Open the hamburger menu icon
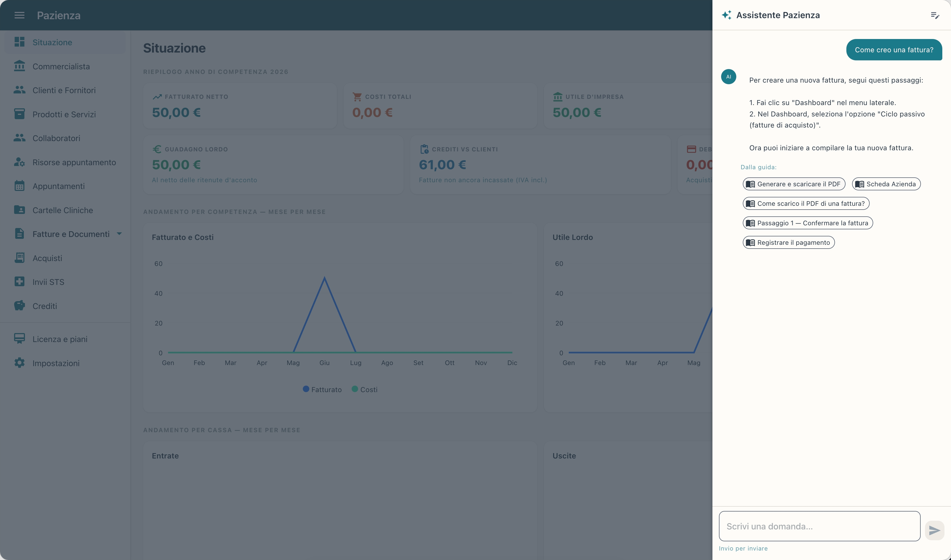The height and width of the screenshot is (560, 951). pos(19,15)
